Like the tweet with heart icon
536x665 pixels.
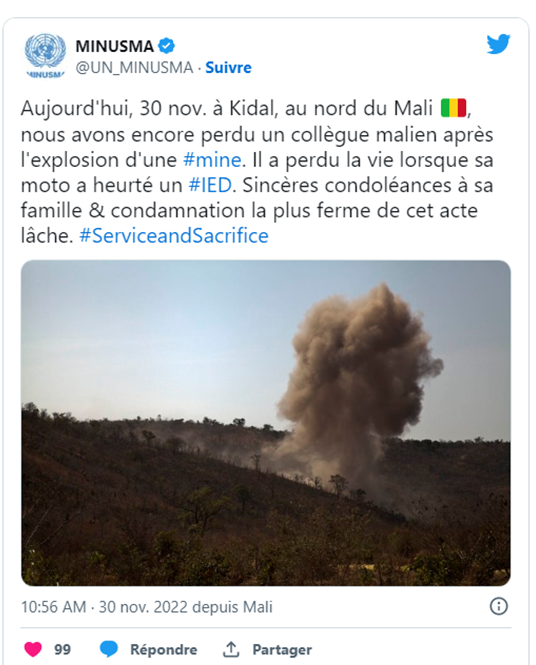33,649
